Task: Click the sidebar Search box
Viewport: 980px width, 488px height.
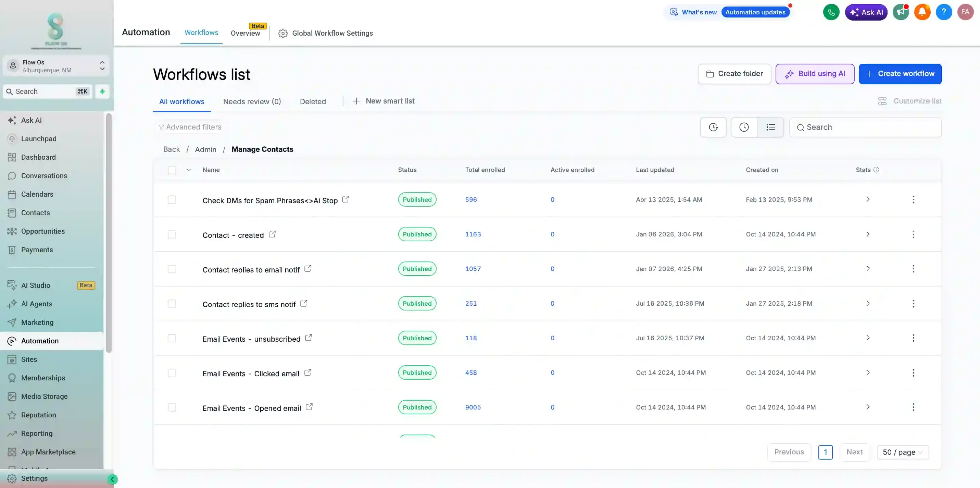Action: (48, 91)
